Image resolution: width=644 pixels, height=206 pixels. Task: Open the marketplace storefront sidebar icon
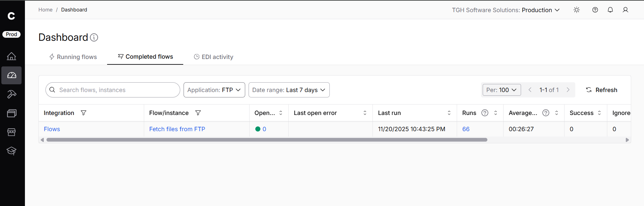11,132
